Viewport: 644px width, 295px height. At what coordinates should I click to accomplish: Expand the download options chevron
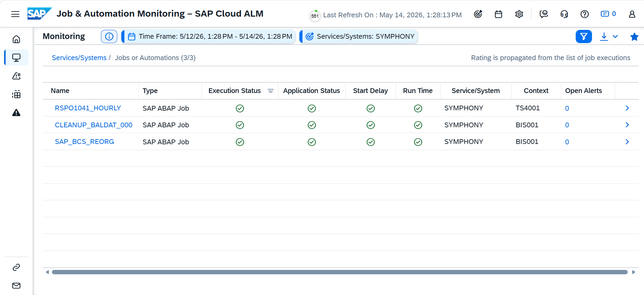coord(615,36)
